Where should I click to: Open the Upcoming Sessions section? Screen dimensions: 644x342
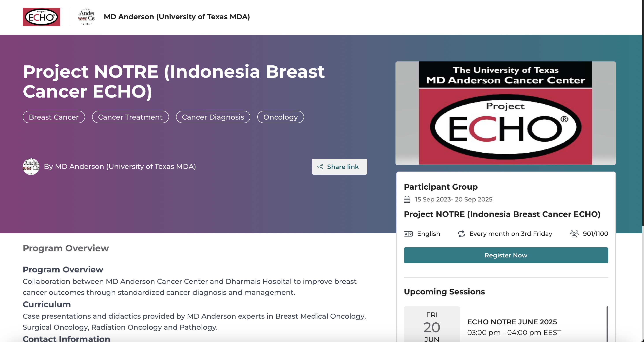click(444, 292)
